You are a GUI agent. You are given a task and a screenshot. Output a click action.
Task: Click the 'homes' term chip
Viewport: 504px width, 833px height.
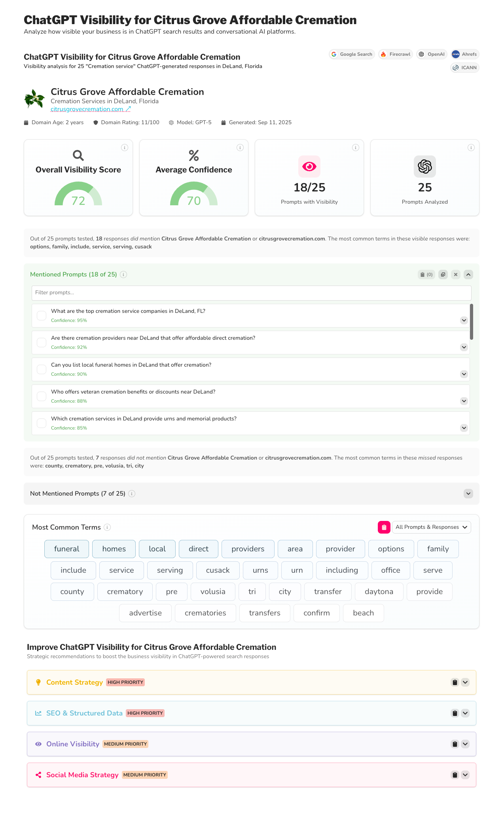coord(114,549)
